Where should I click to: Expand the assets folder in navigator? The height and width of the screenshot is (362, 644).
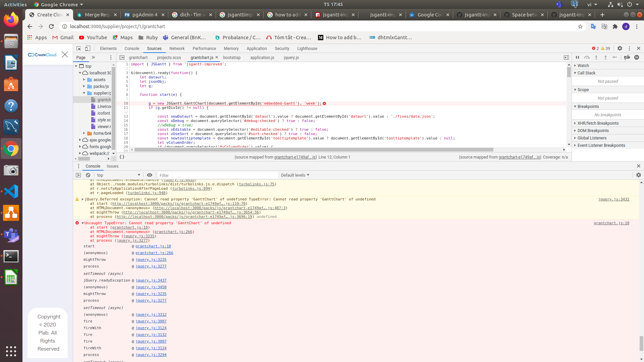(85, 80)
